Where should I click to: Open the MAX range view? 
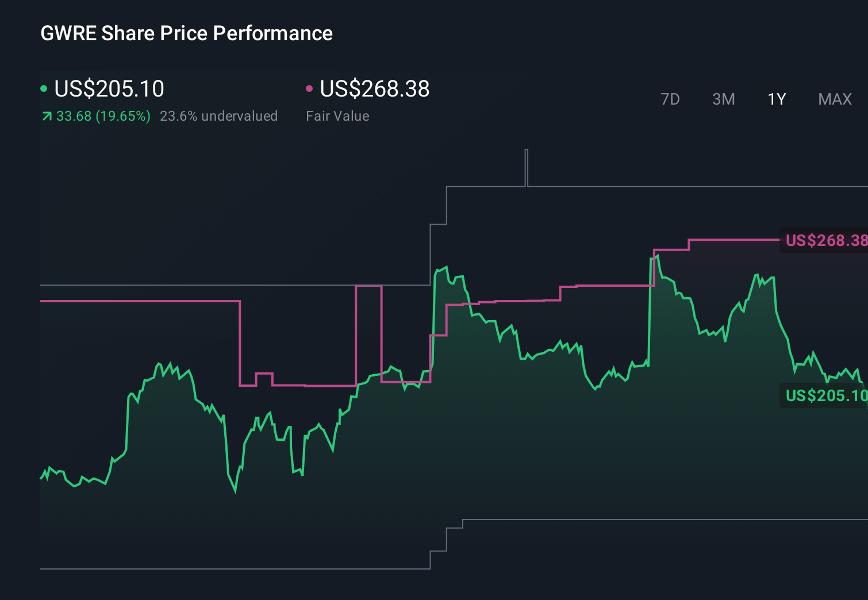[834, 99]
